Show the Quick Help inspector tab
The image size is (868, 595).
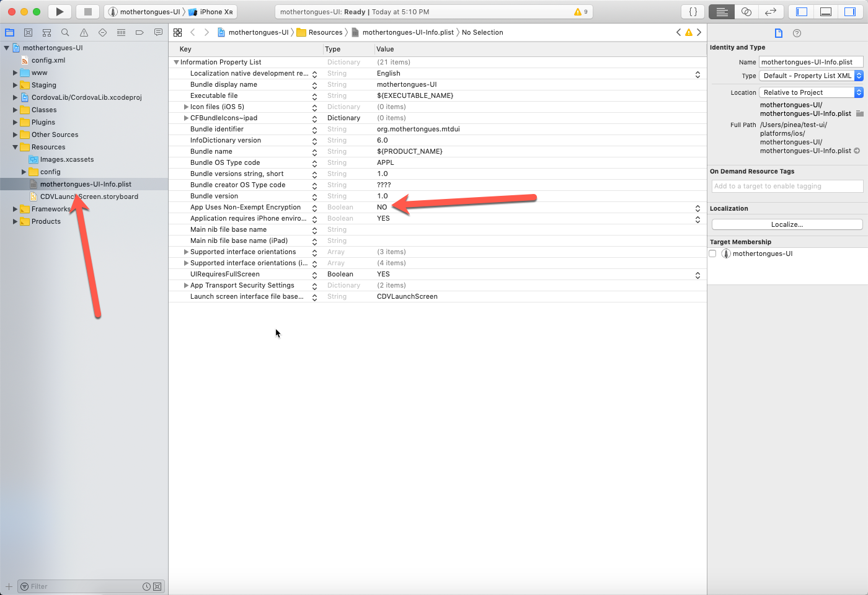797,33
